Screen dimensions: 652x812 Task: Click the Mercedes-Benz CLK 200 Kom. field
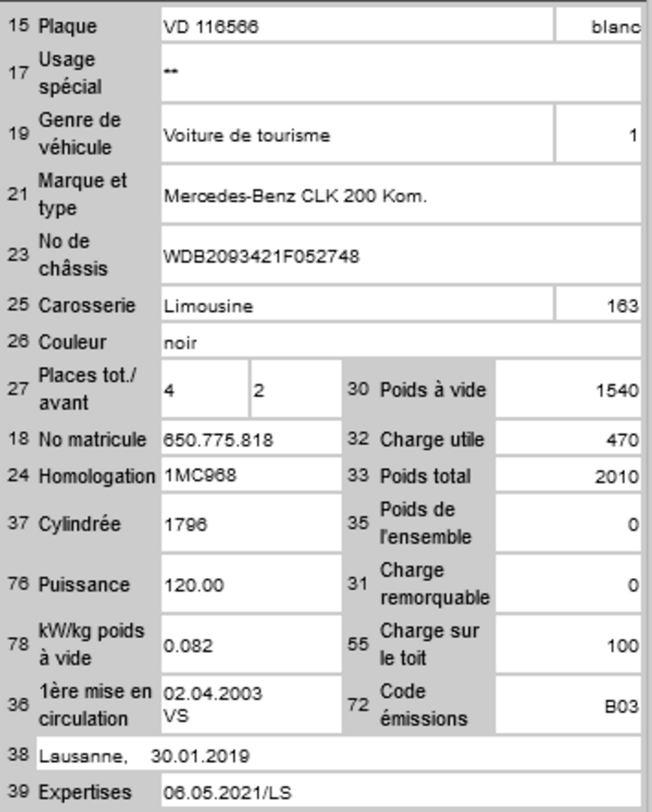click(400, 196)
